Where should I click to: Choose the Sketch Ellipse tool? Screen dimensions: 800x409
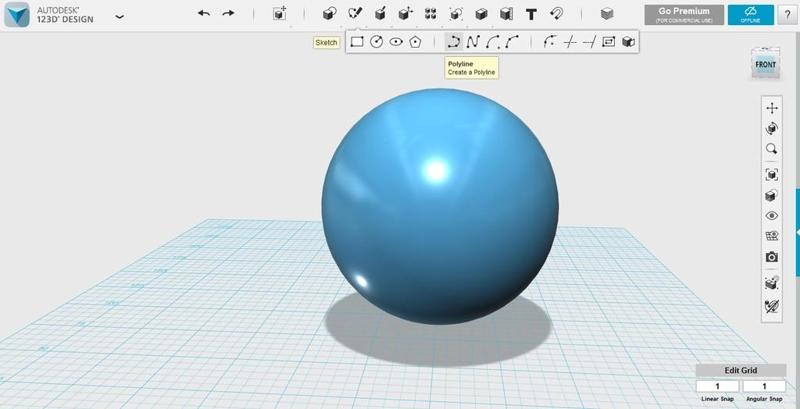396,42
